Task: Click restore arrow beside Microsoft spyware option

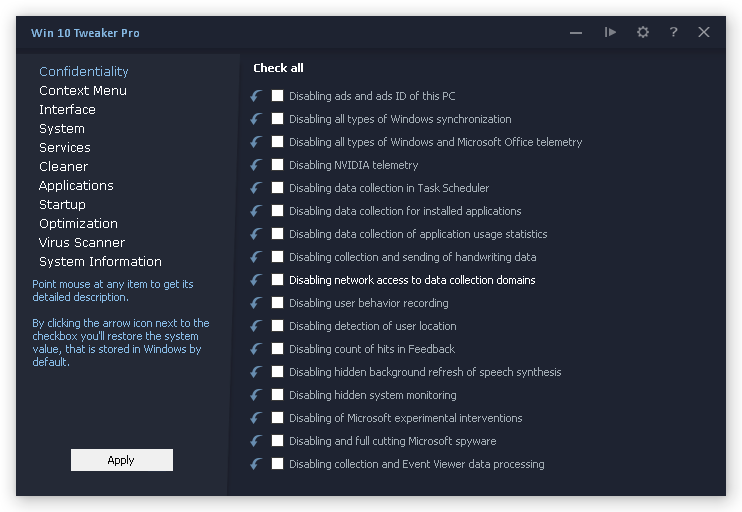Action: [257, 441]
